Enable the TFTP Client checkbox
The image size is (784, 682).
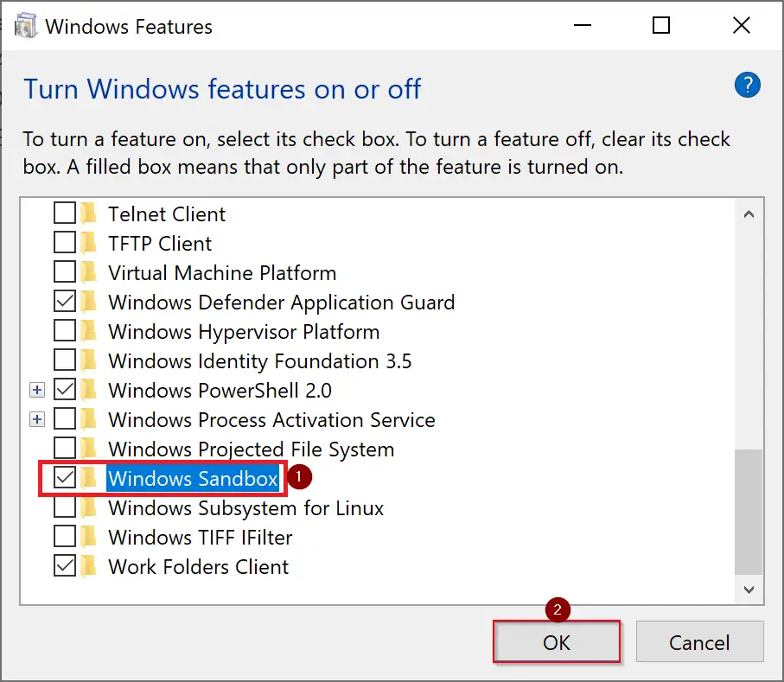(65, 243)
